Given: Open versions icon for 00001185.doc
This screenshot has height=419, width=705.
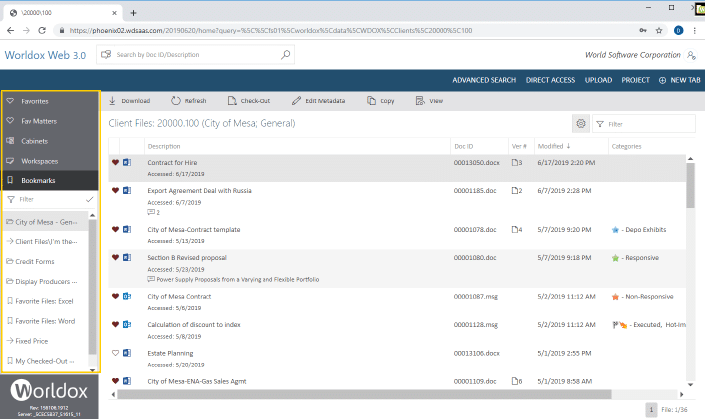Looking at the screenshot, I should (x=517, y=191).
